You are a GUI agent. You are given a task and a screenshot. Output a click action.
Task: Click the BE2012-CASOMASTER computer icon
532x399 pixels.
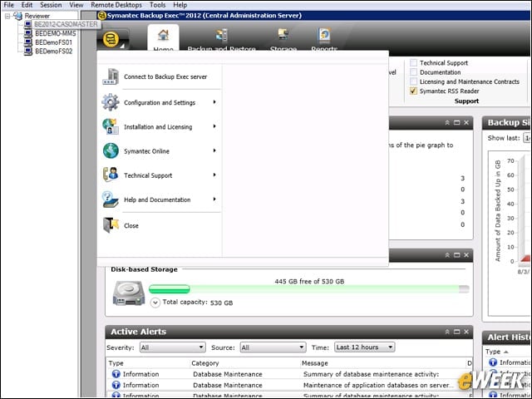click(28, 24)
